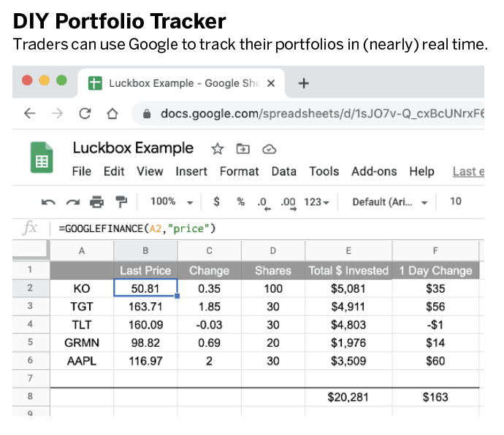
Task: Star the Luckbox Example document
Action: click(217, 149)
